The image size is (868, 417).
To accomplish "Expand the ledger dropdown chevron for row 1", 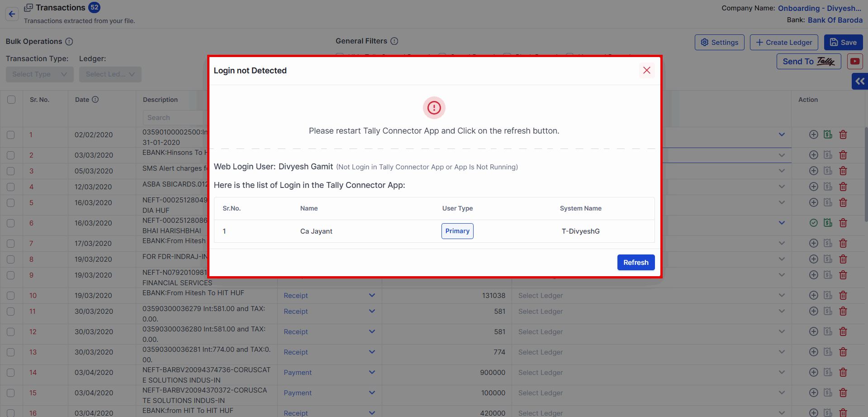I will (782, 134).
